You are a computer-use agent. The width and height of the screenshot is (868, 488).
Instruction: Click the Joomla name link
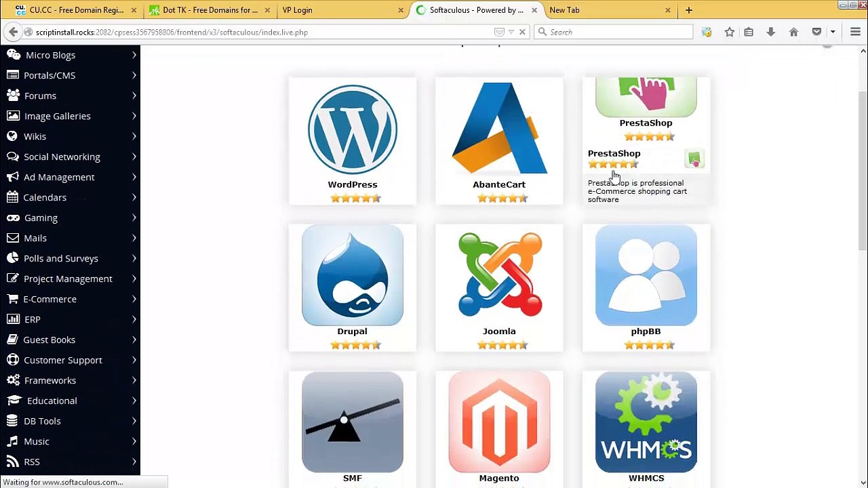pos(499,331)
